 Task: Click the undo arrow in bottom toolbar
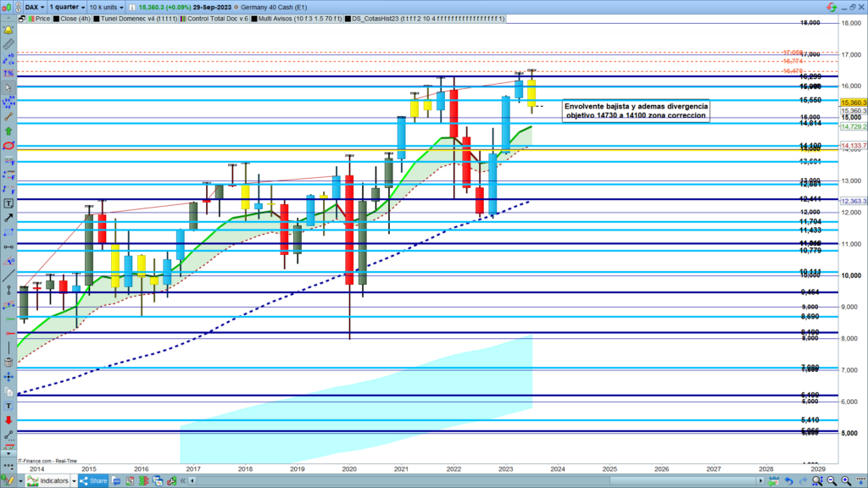[788, 480]
